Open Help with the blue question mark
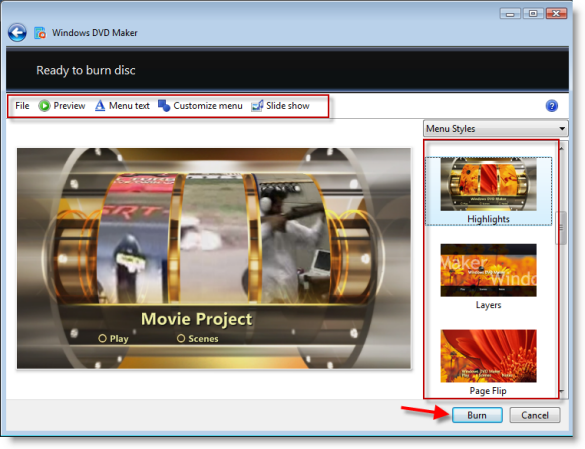 [551, 106]
